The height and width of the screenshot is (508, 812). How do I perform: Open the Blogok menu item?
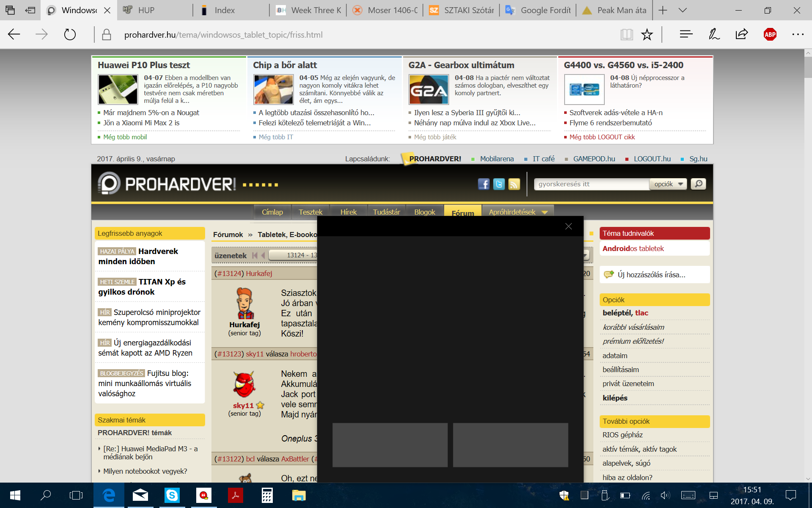tap(425, 212)
